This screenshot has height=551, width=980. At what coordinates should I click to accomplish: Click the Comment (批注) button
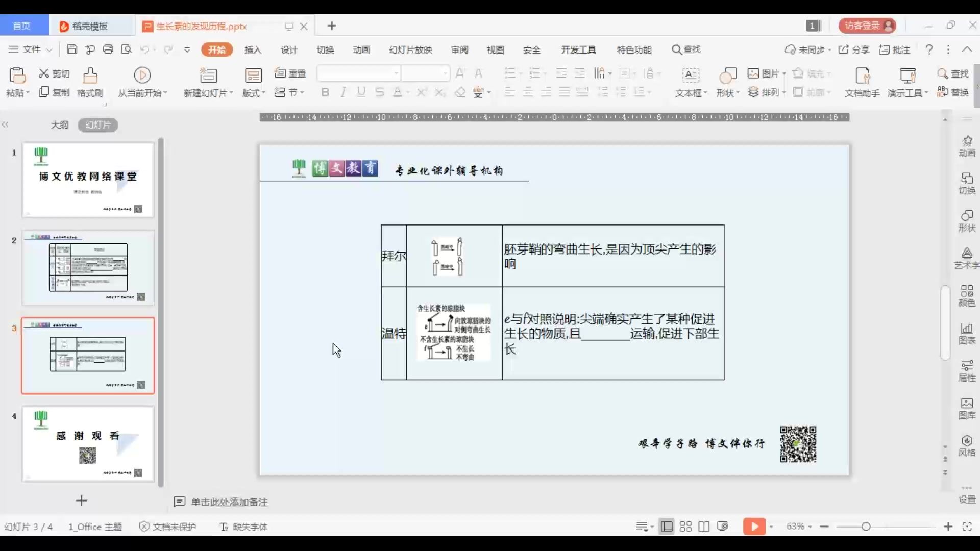(x=895, y=49)
